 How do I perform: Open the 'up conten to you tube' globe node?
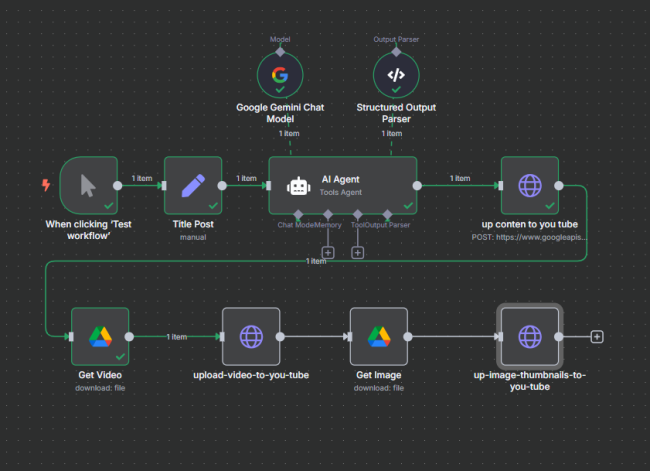pyautogui.click(x=530, y=185)
